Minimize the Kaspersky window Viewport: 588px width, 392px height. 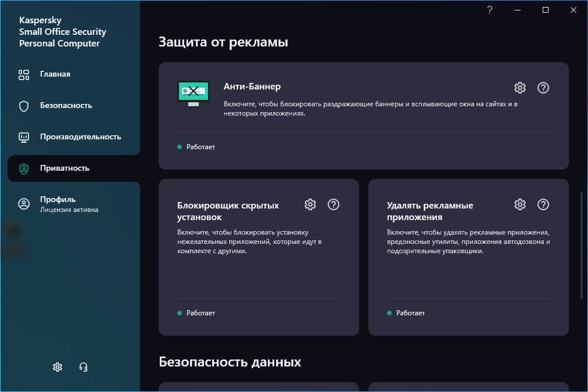(518, 10)
